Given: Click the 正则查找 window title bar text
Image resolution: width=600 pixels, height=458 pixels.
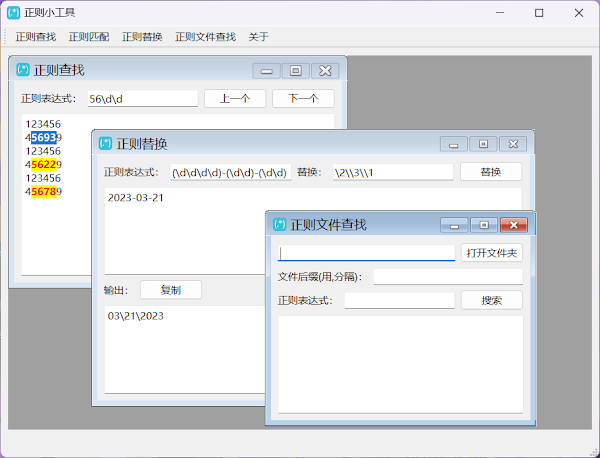Looking at the screenshot, I should point(59,70).
